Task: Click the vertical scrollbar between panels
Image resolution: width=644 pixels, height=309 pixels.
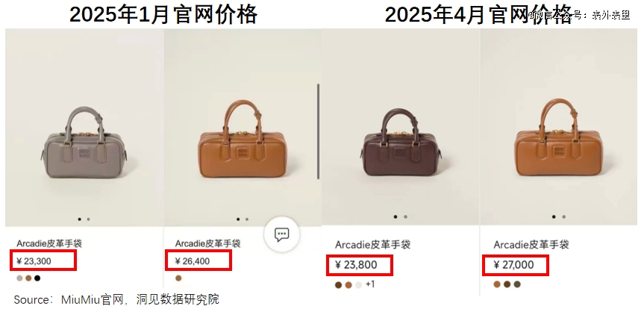Action: 319,131
